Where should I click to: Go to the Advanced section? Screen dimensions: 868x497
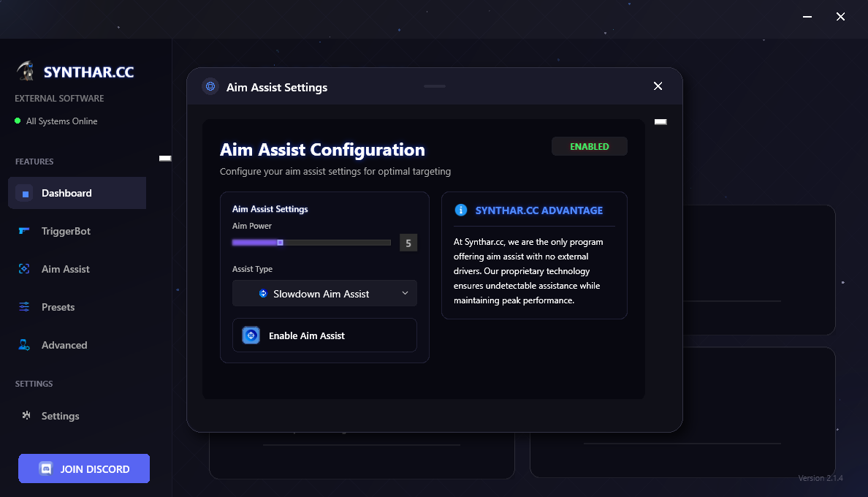(x=64, y=345)
